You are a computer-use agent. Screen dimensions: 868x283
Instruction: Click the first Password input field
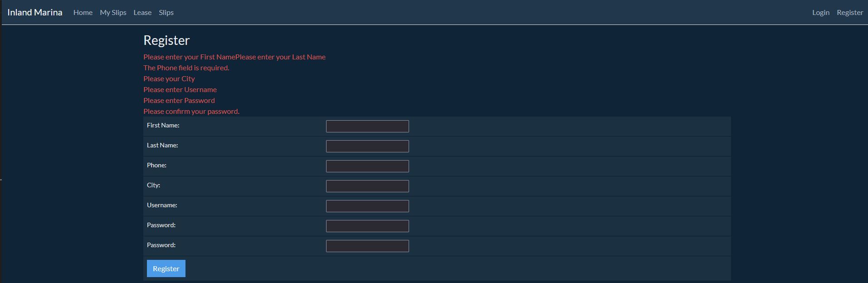(x=367, y=226)
